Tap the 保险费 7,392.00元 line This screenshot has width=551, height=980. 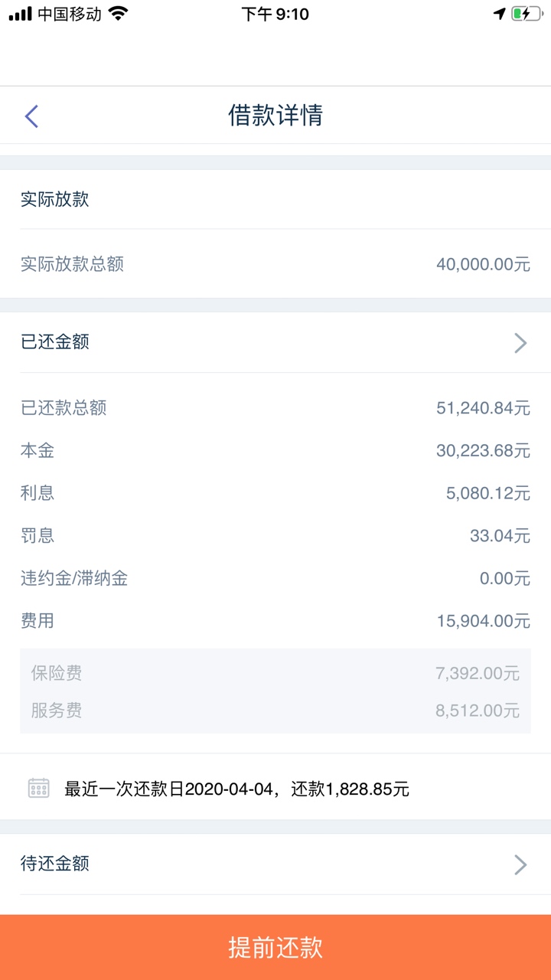pos(275,673)
